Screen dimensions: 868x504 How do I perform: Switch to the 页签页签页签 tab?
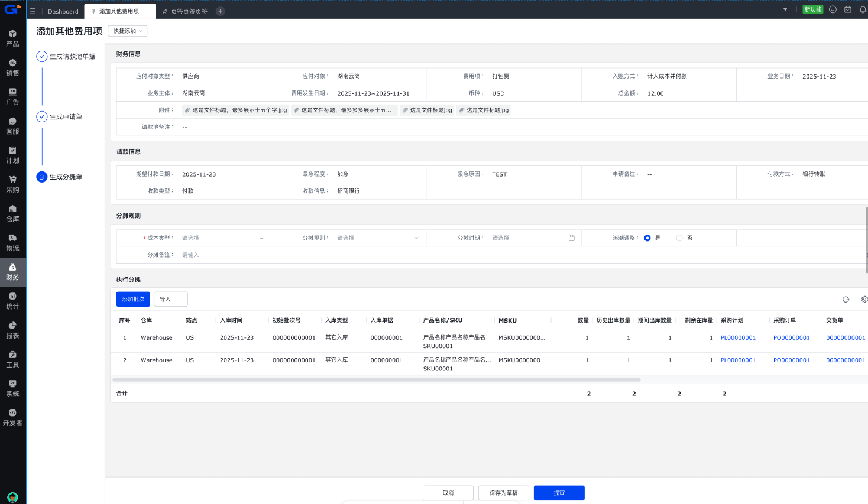pos(189,11)
